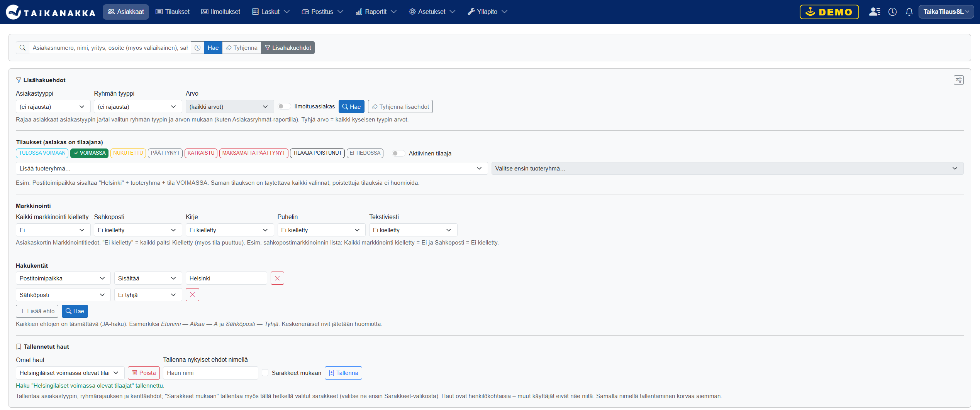This screenshot has height=410, width=980.
Task: Click search history clock next to search field
Action: (x=197, y=48)
